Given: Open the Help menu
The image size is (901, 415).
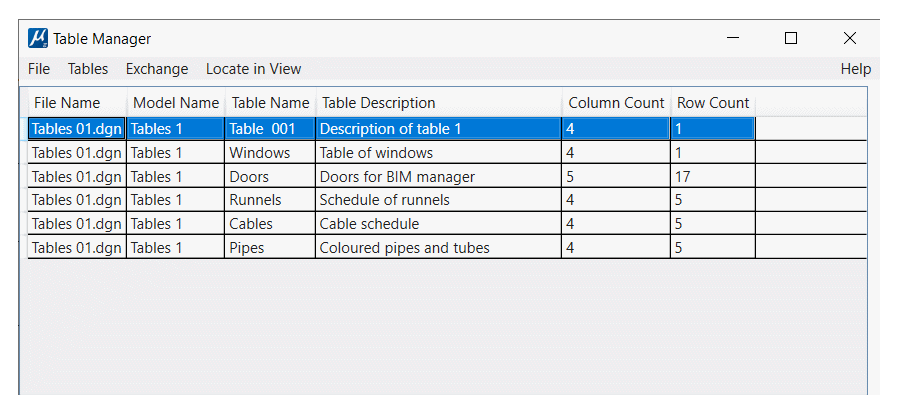Looking at the screenshot, I should (856, 69).
